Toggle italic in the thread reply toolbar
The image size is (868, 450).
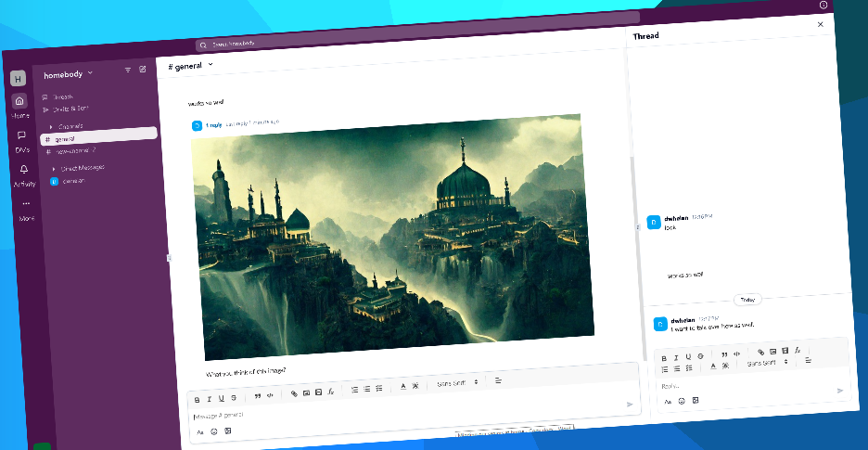676,357
